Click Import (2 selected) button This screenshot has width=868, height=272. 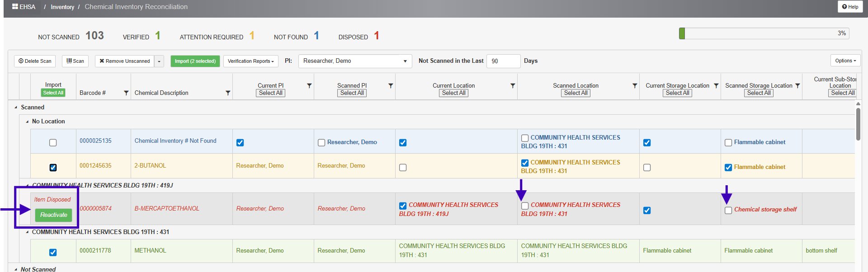(x=195, y=61)
